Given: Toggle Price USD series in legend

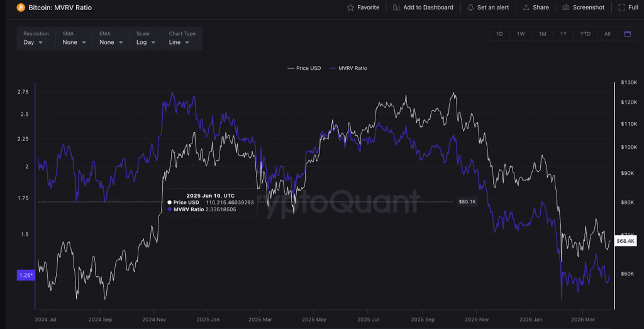Looking at the screenshot, I should coord(304,68).
